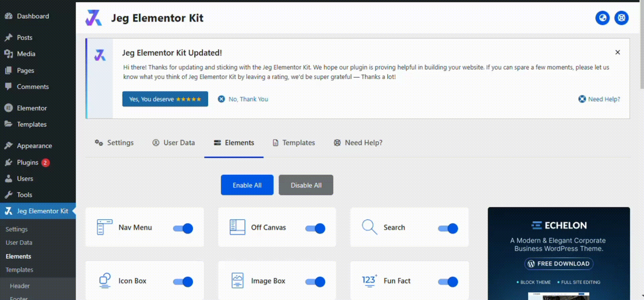Image resolution: width=644 pixels, height=300 pixels.
Task: Click the Search magnifier element icon
Action: [x=370, y=227]
